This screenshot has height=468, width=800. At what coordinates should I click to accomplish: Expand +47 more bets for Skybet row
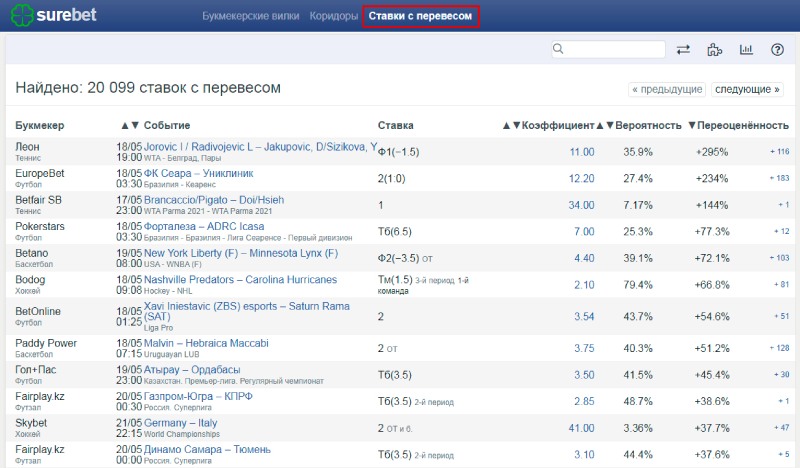tap(782, 428)
